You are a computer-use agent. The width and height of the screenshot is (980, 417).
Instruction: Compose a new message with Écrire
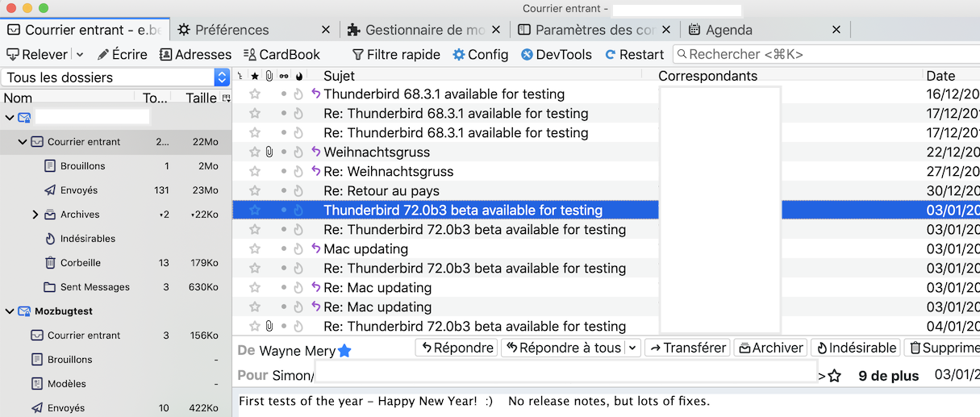tap(122, 55)
